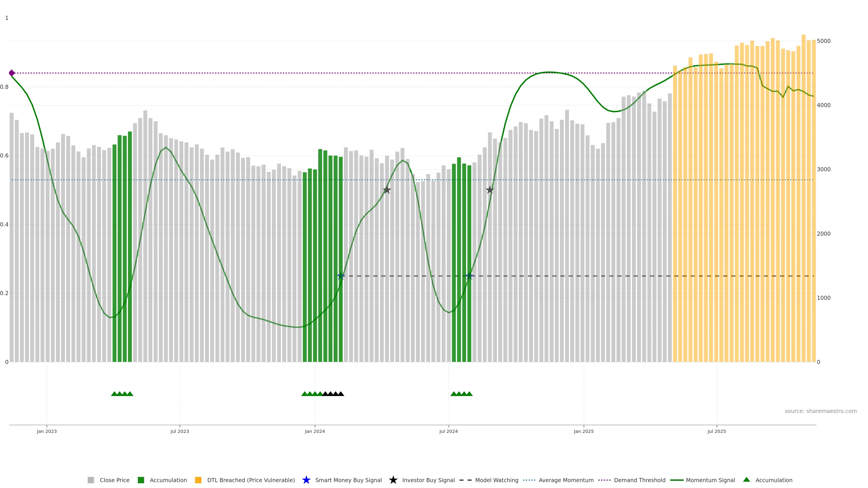The width and height of the screenshot is (868, 488).
Task: Click the purple diamond Demand Threshold marker
Action: pos(12,73)
